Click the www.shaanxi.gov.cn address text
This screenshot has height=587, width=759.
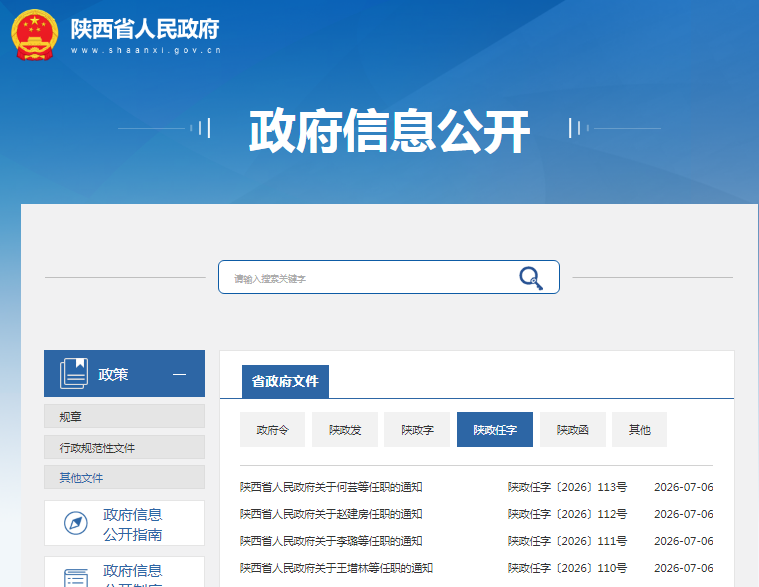pos(146,50)
